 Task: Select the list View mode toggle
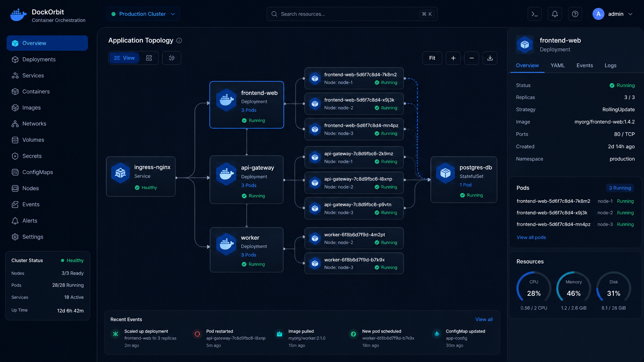[125, 58]
